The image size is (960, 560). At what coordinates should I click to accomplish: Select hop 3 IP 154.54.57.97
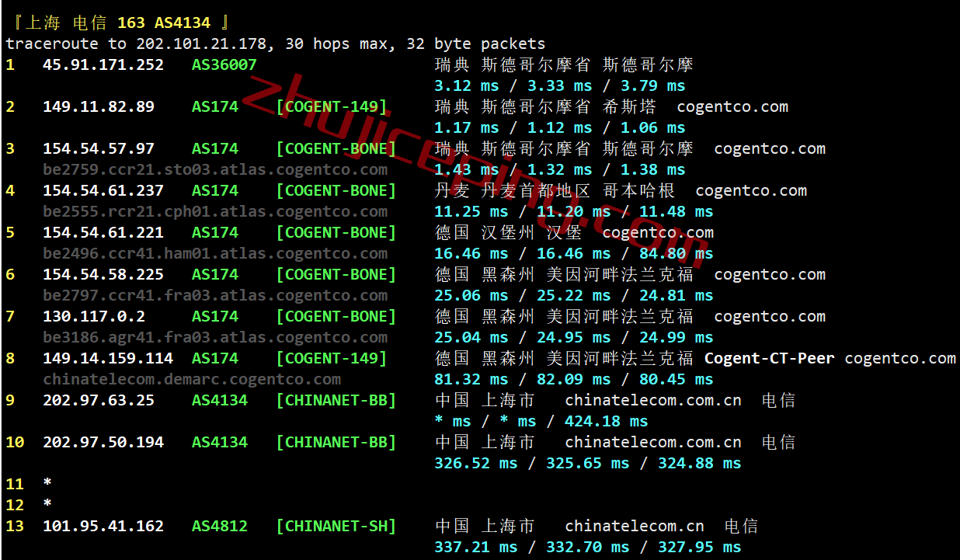pyautogui.click(x=99, y=148)
